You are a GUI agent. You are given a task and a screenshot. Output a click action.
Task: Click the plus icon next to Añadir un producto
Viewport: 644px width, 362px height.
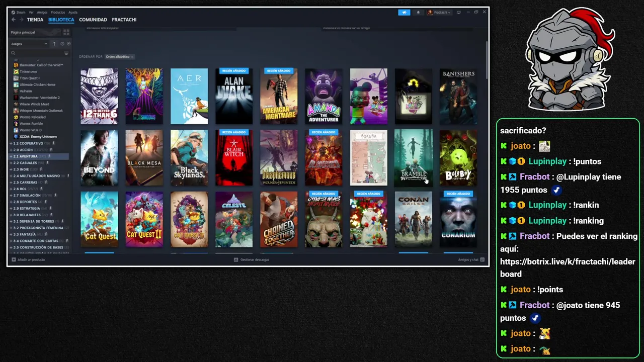(x=14, y=259)
